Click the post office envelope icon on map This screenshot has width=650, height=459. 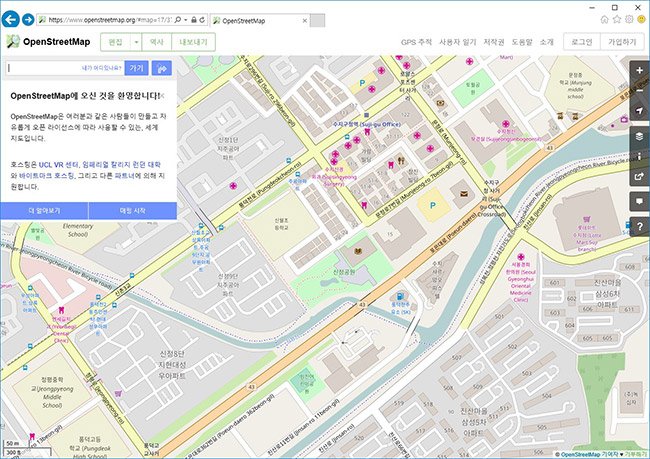[x=464, y=194]
